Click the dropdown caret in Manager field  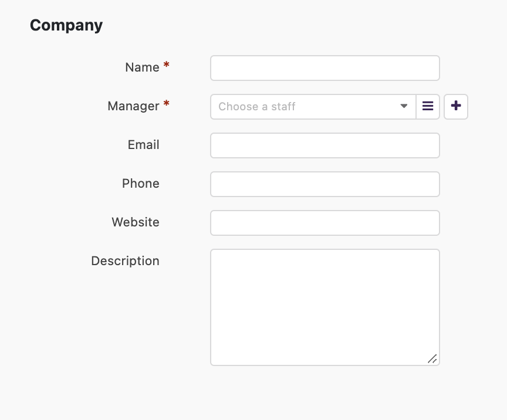[404, 106]
